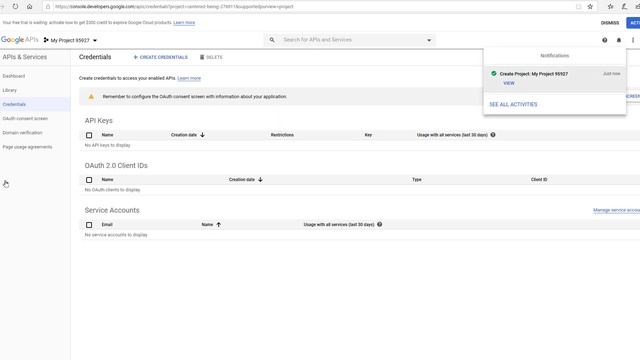
Task: Select all Service Accounts checkbox
Action: (x=89, y=225)
